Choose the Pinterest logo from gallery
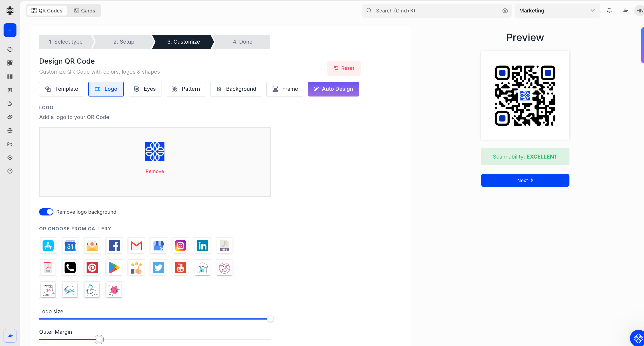This screenshot has width=644, height=346. pos(92,268)
